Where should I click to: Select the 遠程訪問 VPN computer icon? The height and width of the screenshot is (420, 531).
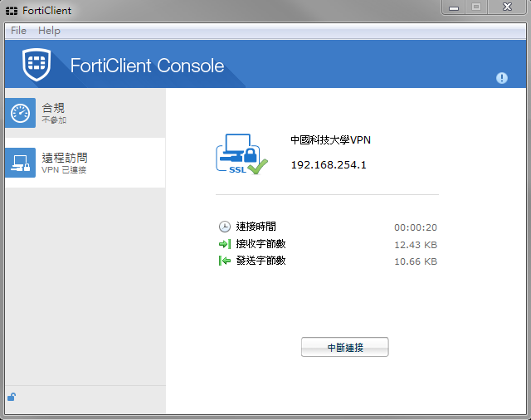point(20,163)
